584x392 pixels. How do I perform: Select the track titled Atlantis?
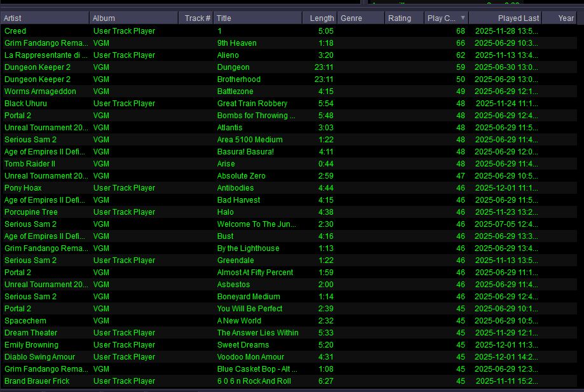[x=289, y=127]
